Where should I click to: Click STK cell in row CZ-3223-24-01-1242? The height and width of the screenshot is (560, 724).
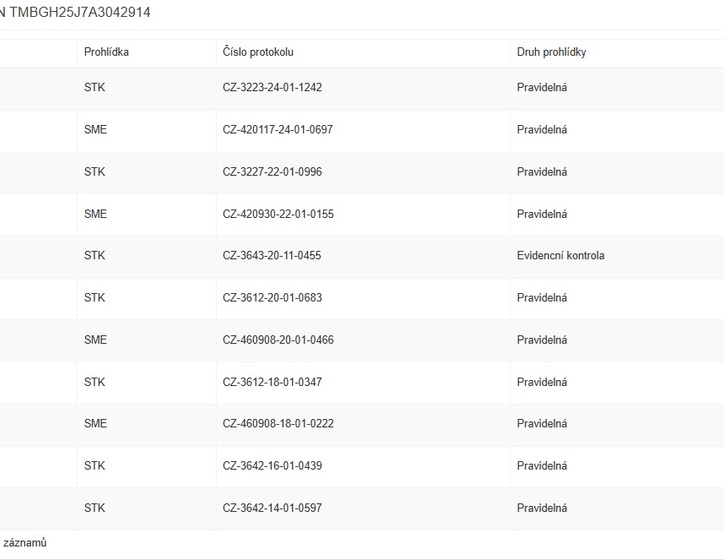click(x=95, y=88)
